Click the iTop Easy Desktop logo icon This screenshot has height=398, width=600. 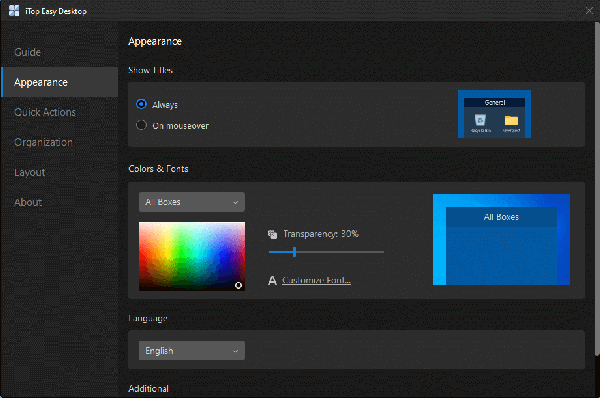click(x=14, y=11)
